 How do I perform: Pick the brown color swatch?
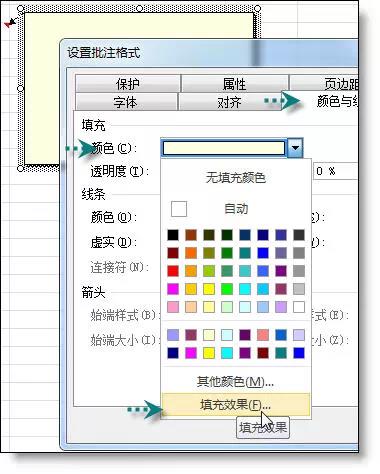tap(191, 235)
